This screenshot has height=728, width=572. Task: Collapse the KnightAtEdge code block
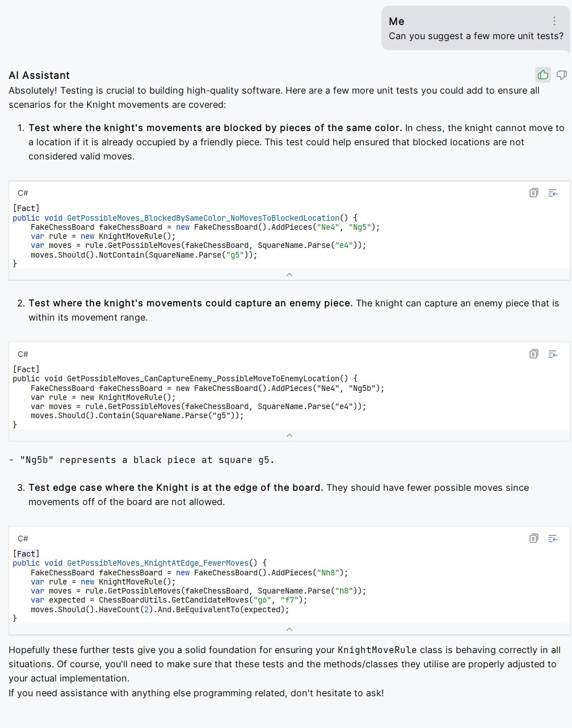tap(289, 629)
